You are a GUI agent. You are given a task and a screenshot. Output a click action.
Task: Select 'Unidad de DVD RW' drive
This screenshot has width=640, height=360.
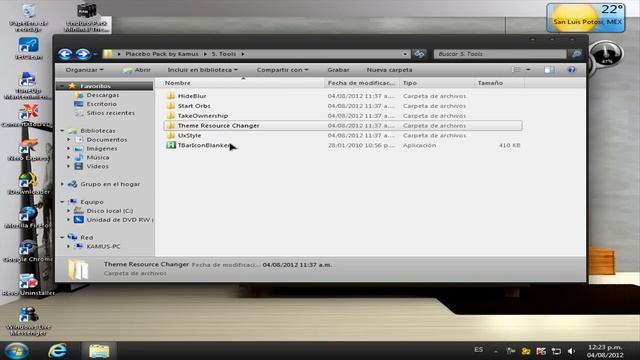pyautogui.click(x=120, y=220)
